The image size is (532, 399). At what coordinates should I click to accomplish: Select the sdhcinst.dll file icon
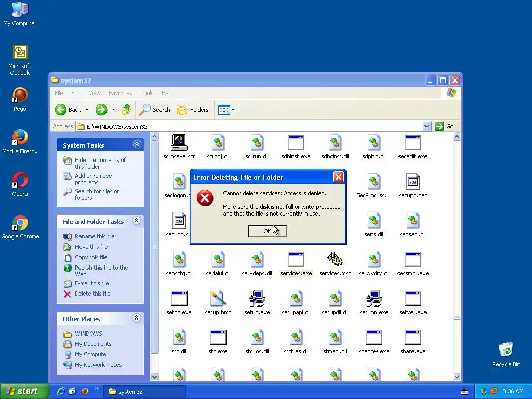(335, 142)
